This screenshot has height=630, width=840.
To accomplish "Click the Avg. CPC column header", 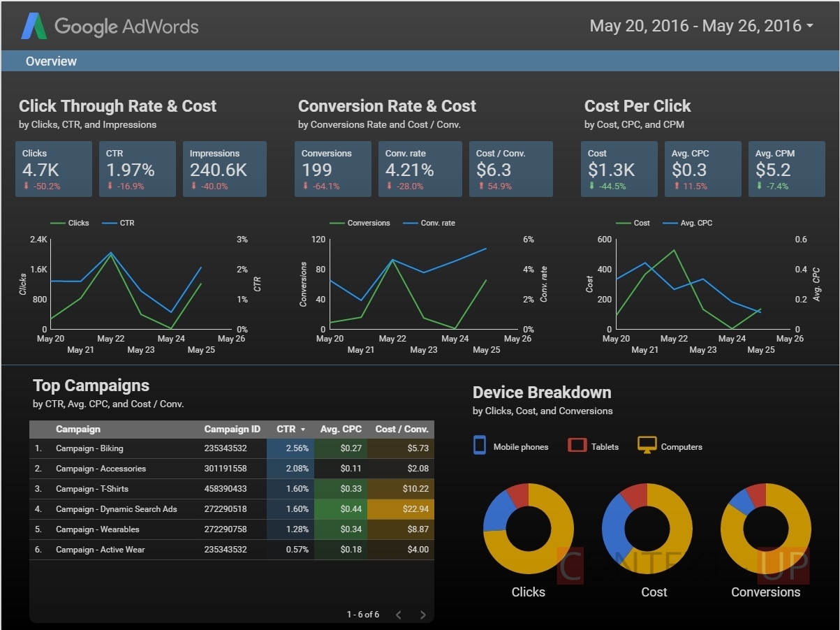I will click(341, 429).
